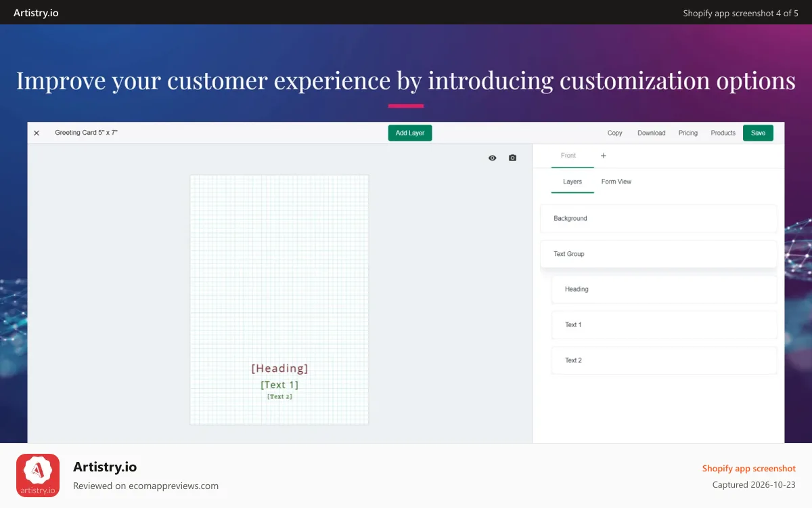812x508 pixels.
Task: Select the Background layer row
Action: click(658, 218)
